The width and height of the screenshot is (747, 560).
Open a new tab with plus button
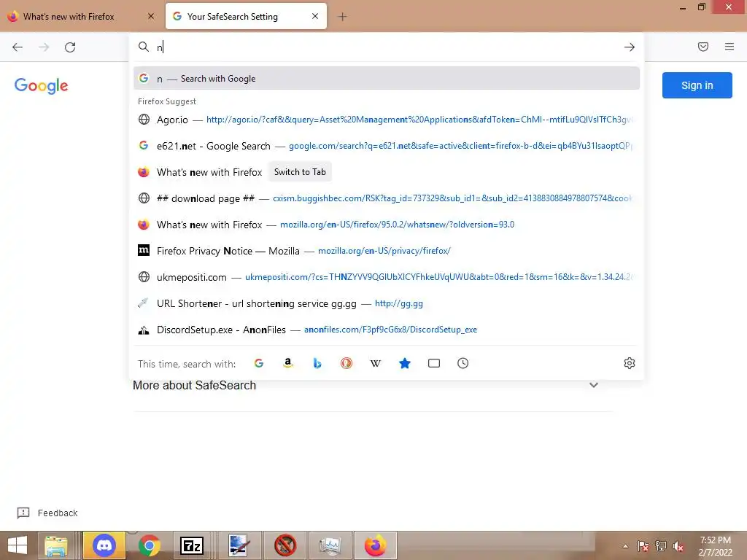pos(342,17)
